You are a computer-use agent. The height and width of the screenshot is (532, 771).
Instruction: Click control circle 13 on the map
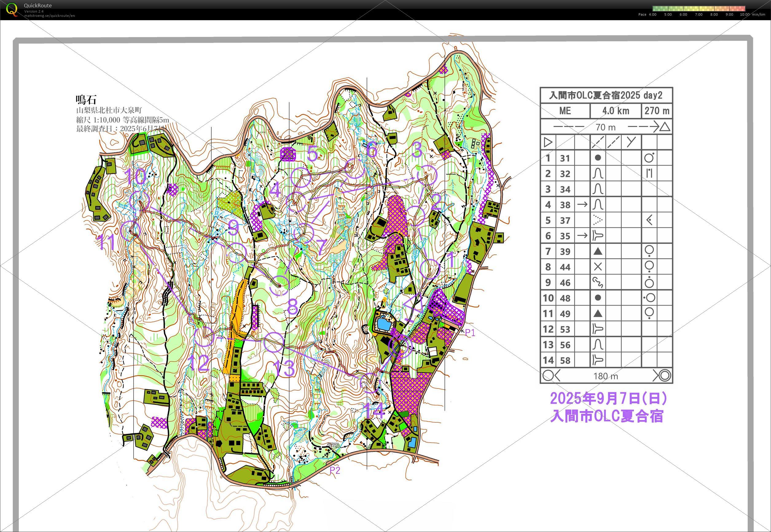click(x=274, y=342)
